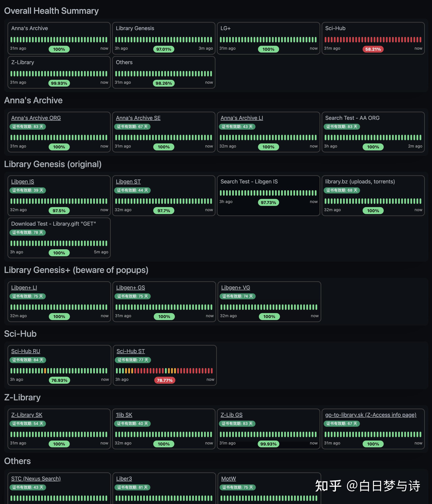Click Sci-Hub RU 76.93% uptime badge
The height and width of the screenshot is (504, 432).
click(59, 380)
